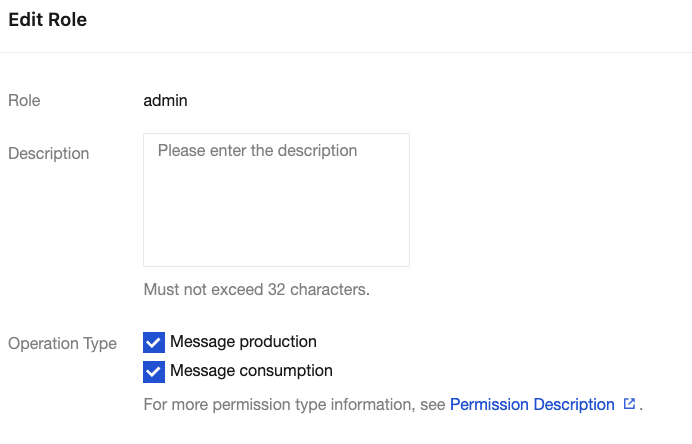Screen dimensions: 692x444
Task: Click empty space inside Description box below placeholder
Action: pos(276,225)
